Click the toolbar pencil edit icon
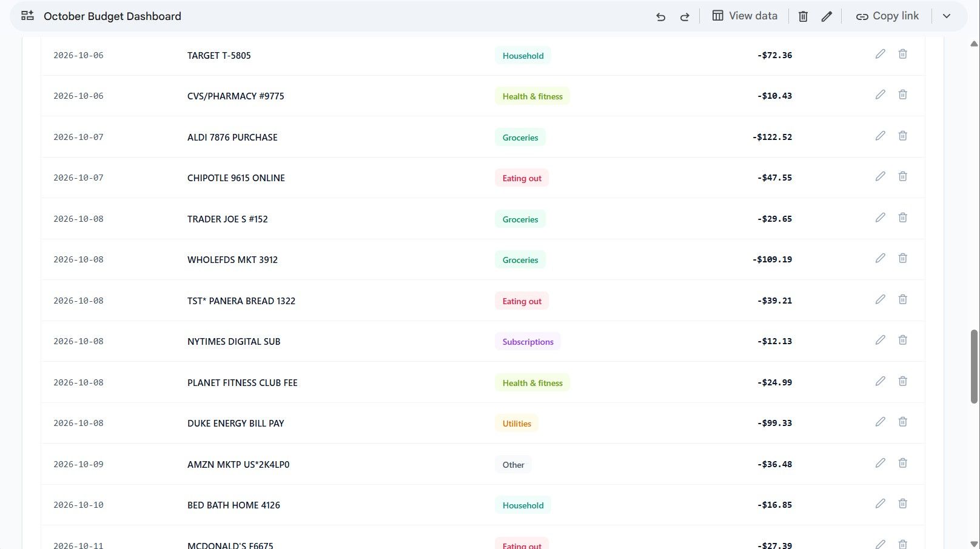The width and height of the screenshot is (980, 549). point(827,16)
